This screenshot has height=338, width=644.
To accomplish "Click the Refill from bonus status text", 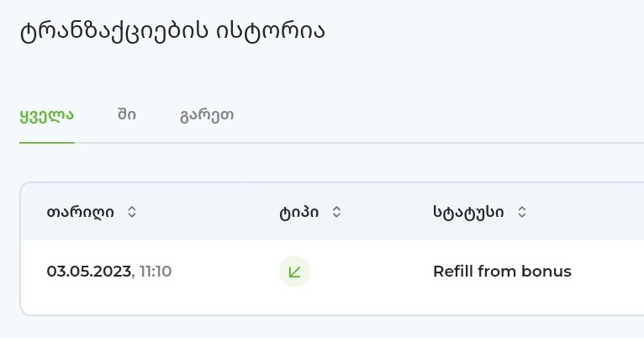I will pyautogui.click(x=502, y=272).
